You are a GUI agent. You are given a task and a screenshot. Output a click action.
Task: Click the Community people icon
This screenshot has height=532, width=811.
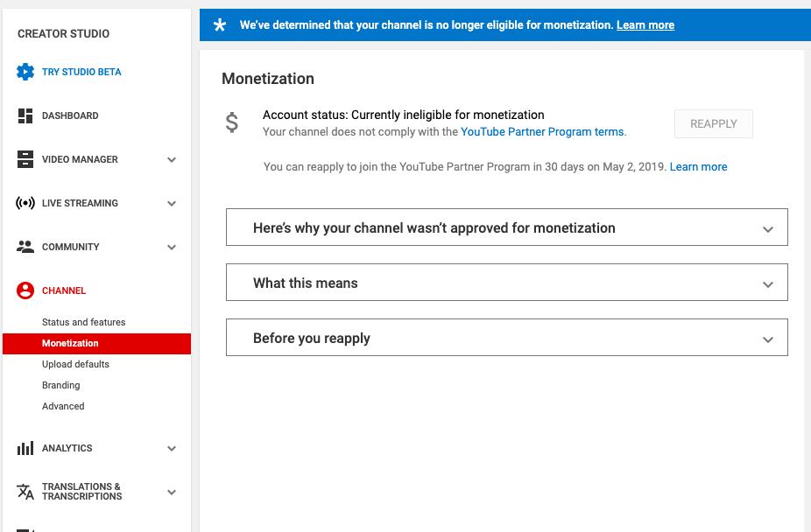tap(25, 247)
